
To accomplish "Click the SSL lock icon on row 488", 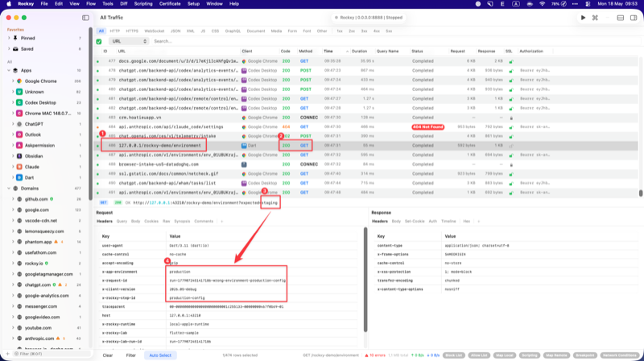I will 511,164.
